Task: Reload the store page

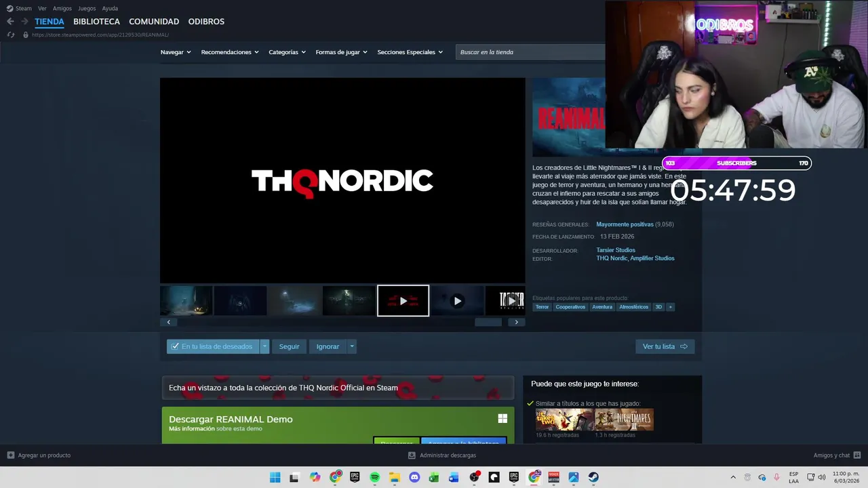Action: 10,35
